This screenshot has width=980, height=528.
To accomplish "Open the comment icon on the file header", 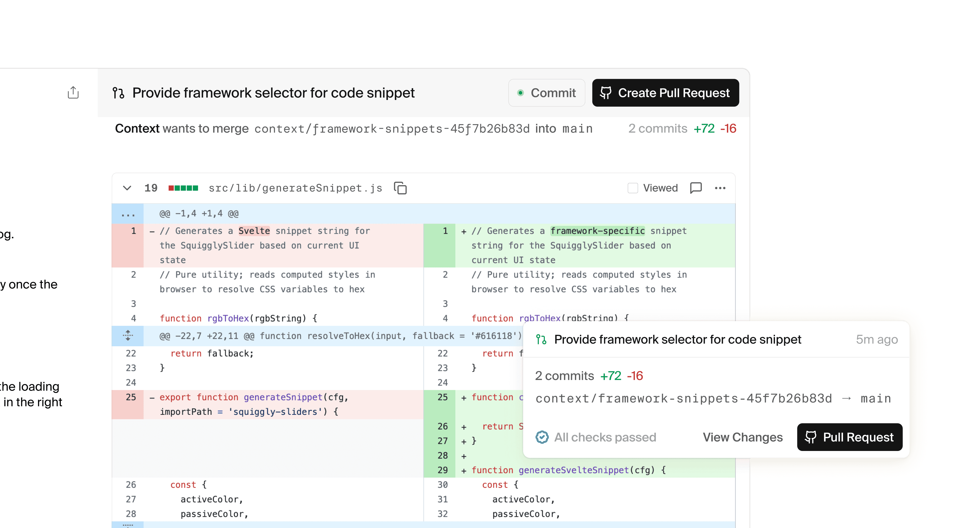I will point(696,188).
